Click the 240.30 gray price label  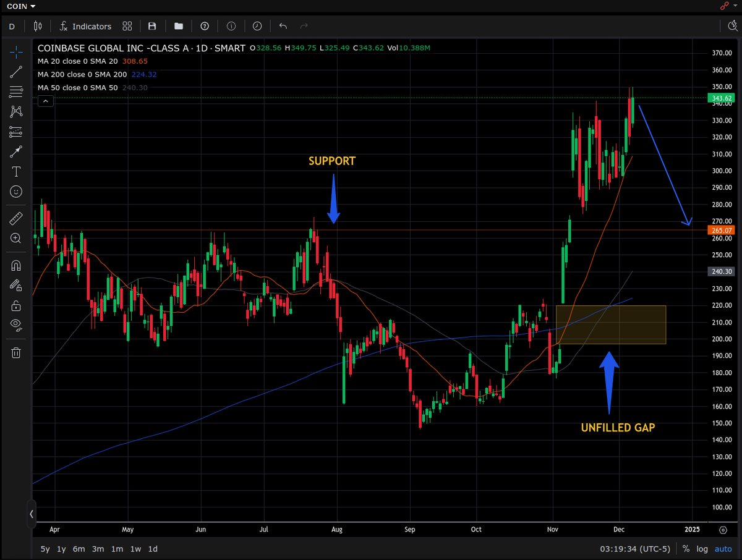pyautogui.click(x=720, y=271)
